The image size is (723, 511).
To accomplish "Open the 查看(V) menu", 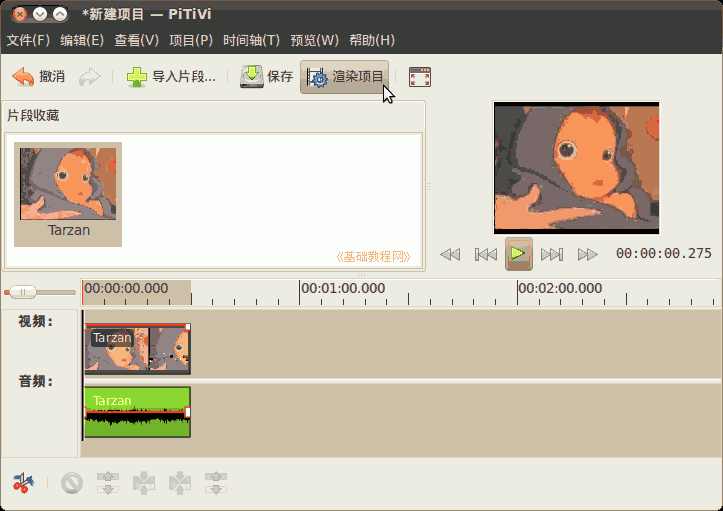I will (136, 40).
